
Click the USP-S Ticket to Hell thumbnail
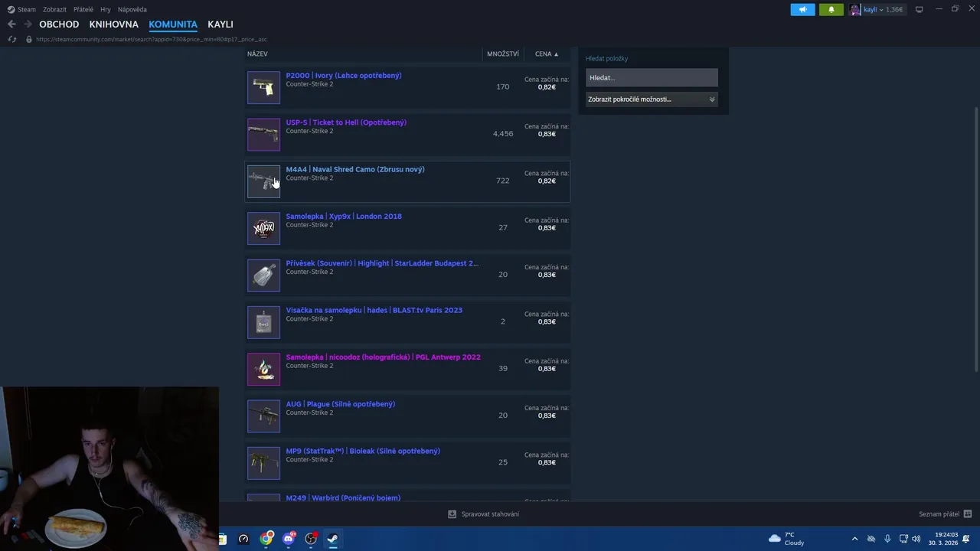click(x=263, y=134)
